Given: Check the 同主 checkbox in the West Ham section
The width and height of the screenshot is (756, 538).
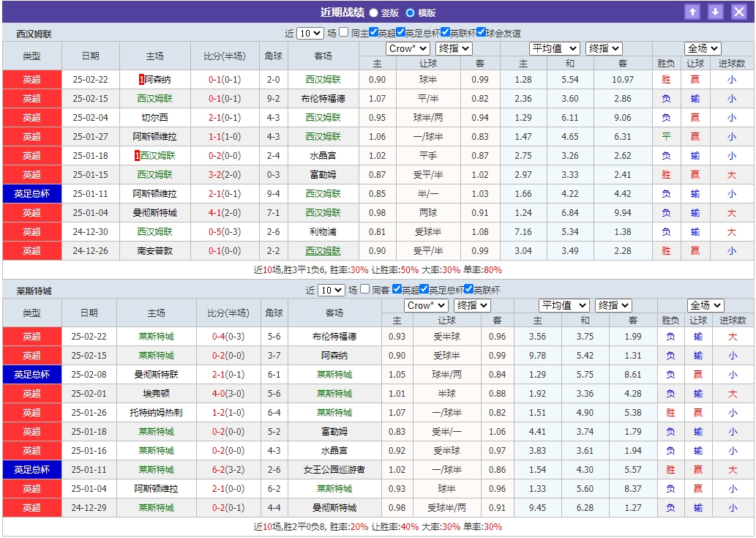Looking at the screenshot, I should [343, 31].
